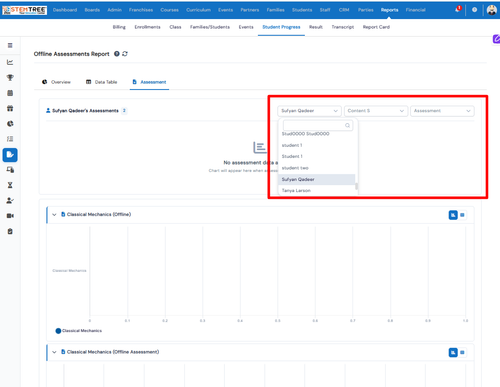Screen dimensions: 500x387
Task: Toggle the sidebar hamburger menu icon
Action: (x=10, y=45)
